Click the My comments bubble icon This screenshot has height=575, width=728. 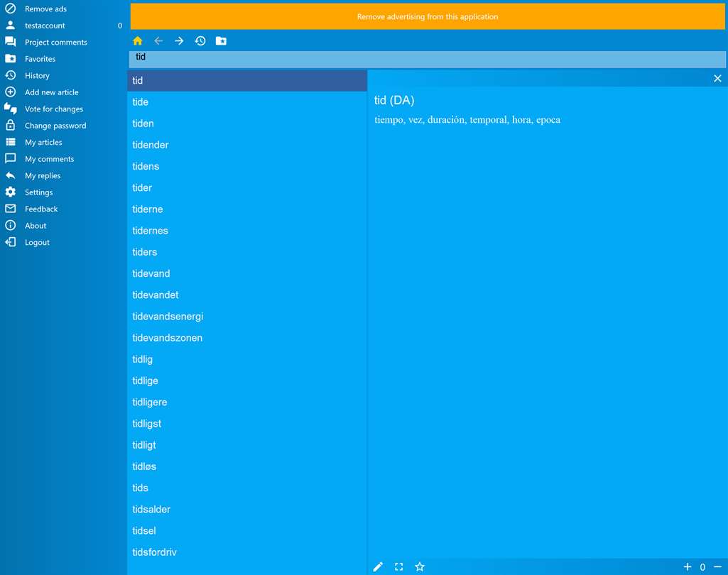tap(10, 159)
